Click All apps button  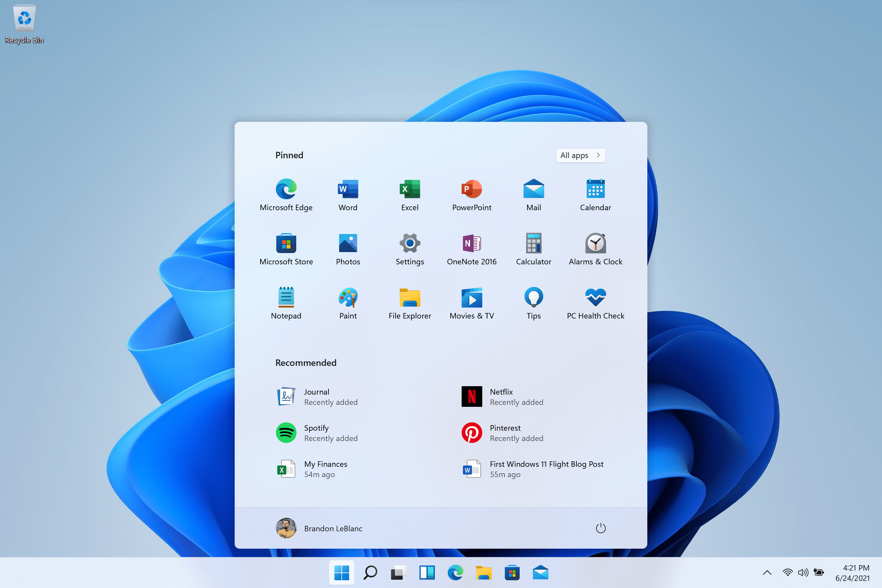(580, 155)
